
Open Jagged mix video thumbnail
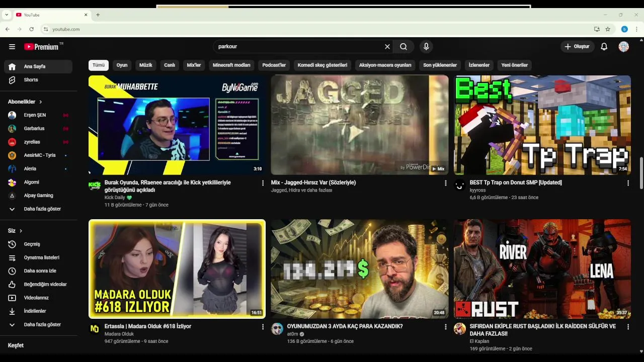coord(360,125)
